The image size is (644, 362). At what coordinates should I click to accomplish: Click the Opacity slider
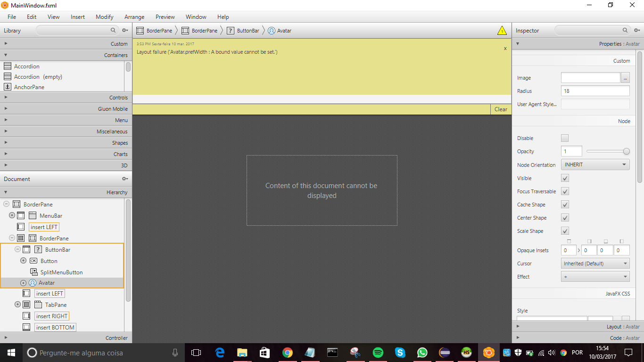608,151
